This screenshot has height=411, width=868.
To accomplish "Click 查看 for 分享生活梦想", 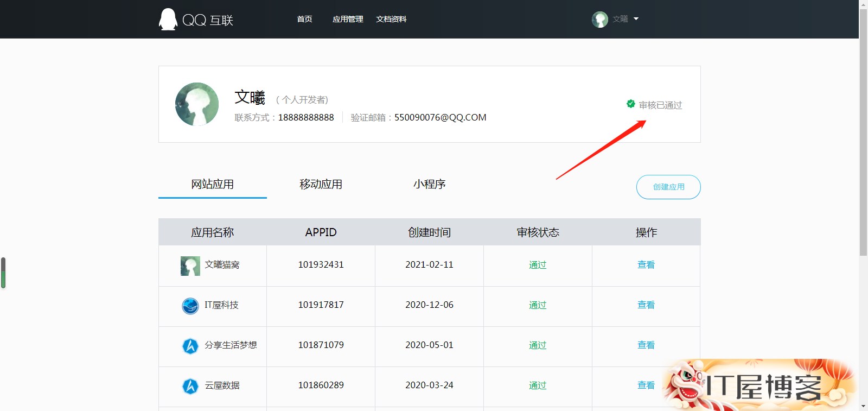I will [646, 345].
